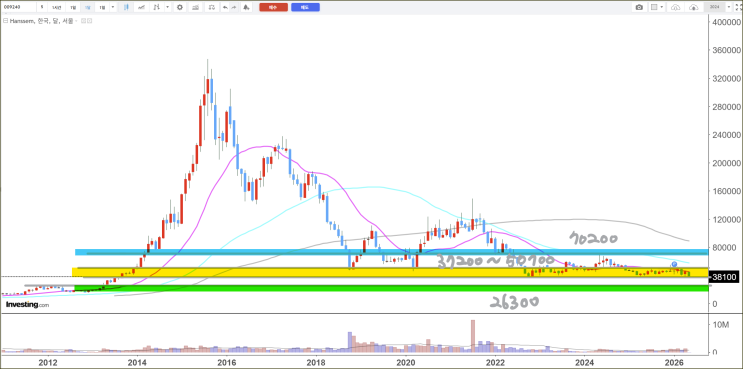Viewport: 743px width, 369px height.
Task: Click the undo arrow in toolbar
Action: pos(225,7)
